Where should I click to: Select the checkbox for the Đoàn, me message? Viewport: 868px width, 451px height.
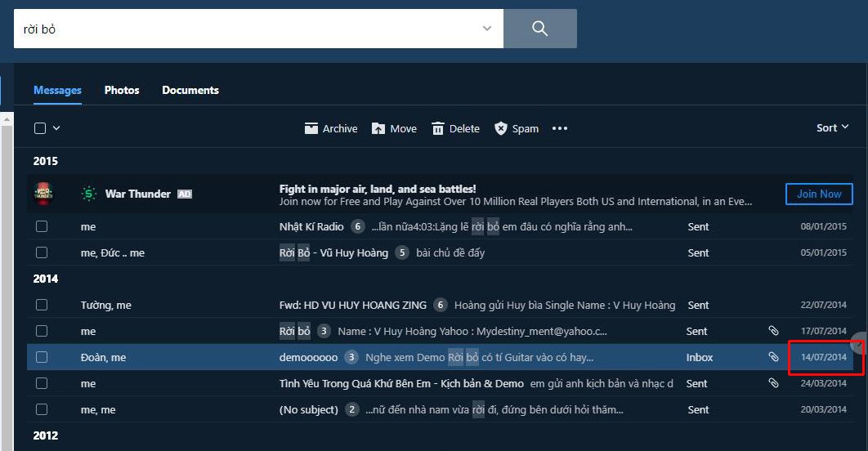point(42,357)
